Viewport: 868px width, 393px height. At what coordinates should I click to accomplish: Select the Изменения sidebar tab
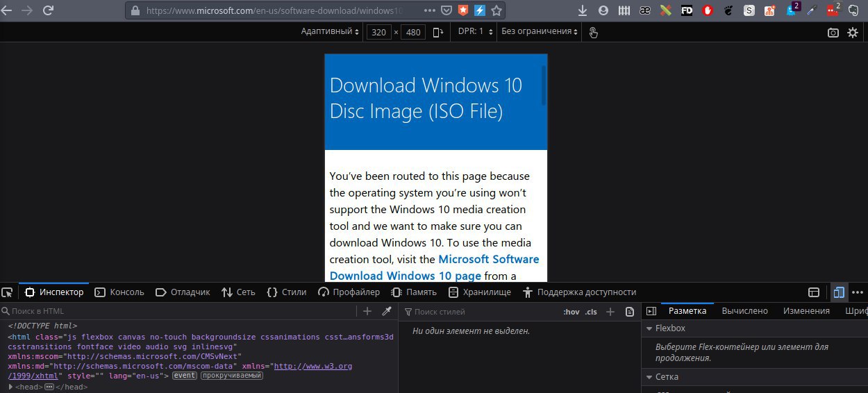click(x=806, y=311)
